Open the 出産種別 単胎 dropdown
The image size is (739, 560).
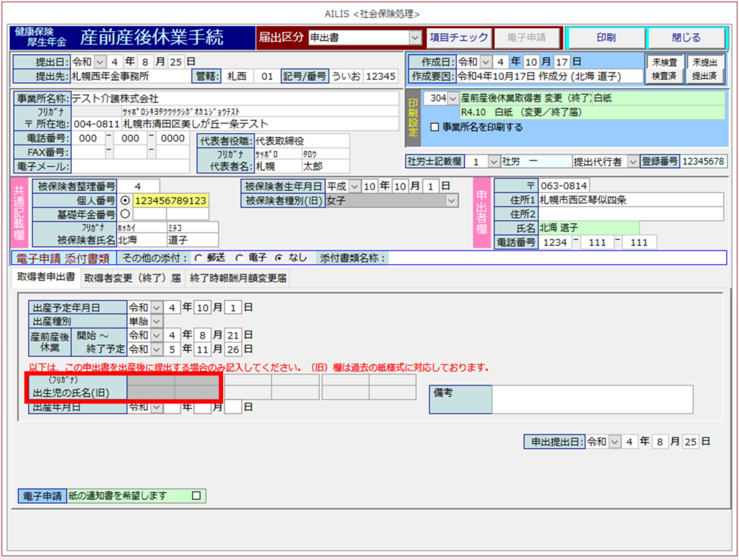point(157,320)
